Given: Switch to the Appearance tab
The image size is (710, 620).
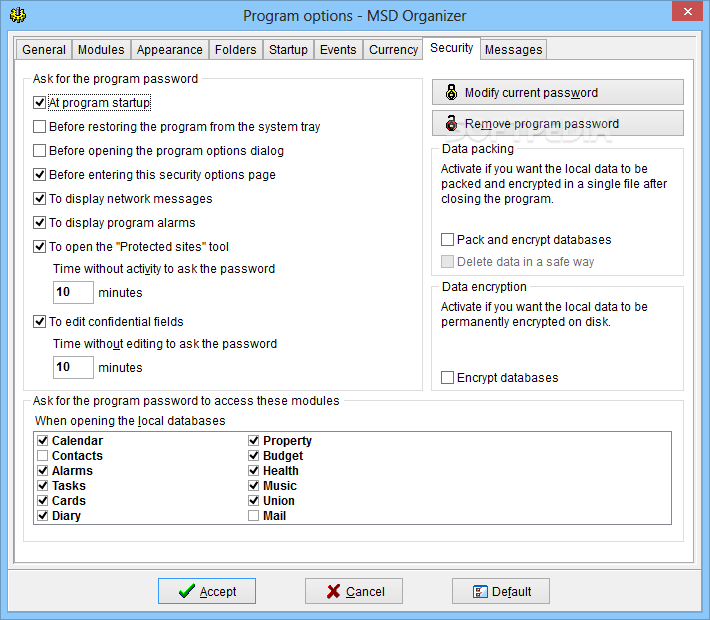Looking at the screenshot, I should pyautogui.click(x=170, y=49).
